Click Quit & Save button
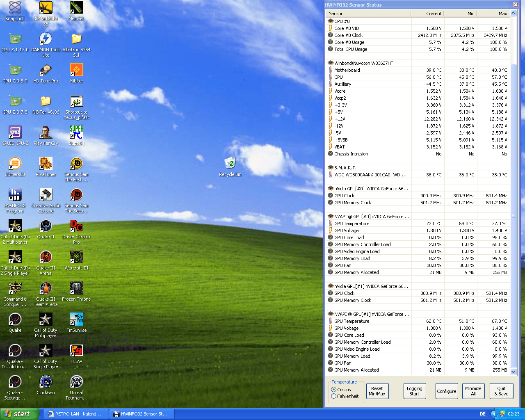This screenshot has height=420, width=525. [x=501, y=391]
